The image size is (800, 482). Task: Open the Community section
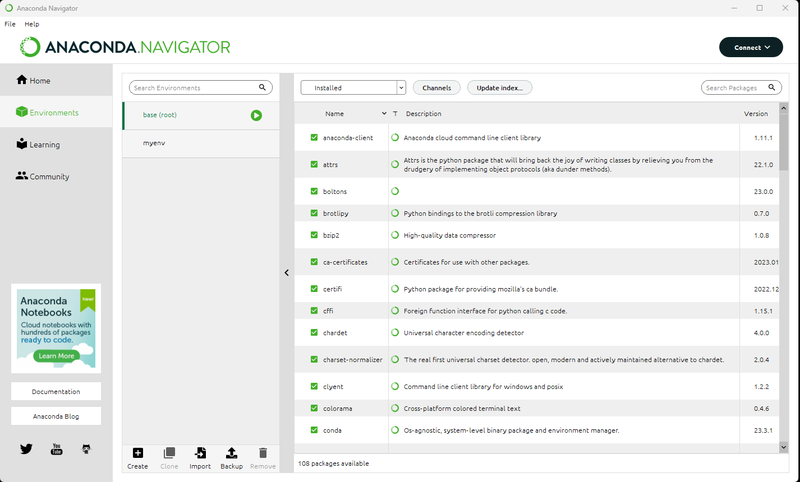pyautogui.click(x=56, y=176)
